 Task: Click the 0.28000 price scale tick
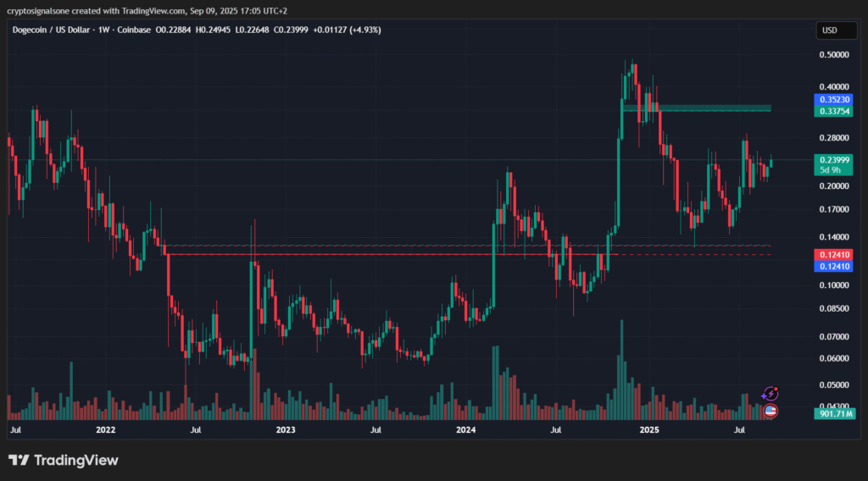click(834, 138)
